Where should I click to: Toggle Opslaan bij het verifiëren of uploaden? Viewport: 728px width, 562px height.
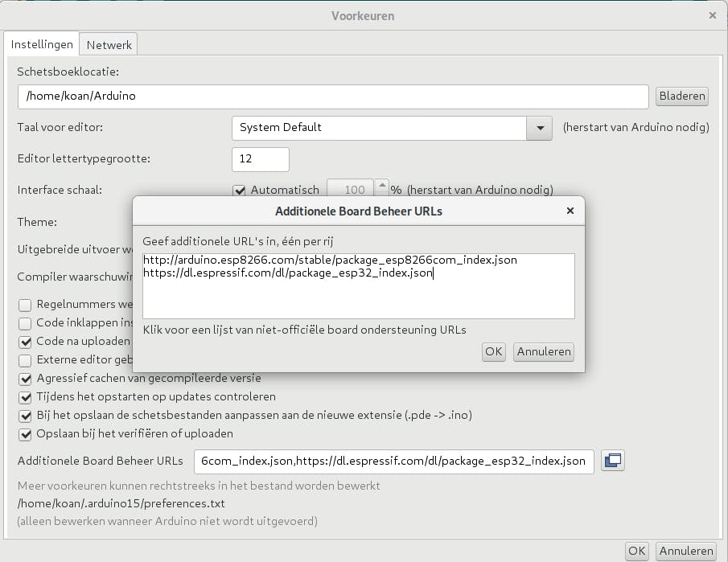(x=25, y=434)
